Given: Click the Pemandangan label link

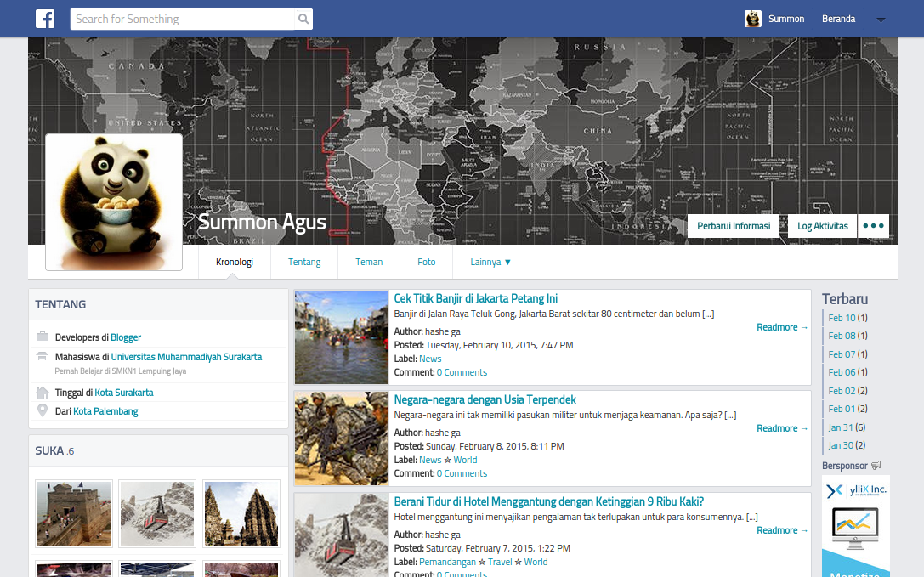Looking at the screenshot, I should 447,563.
